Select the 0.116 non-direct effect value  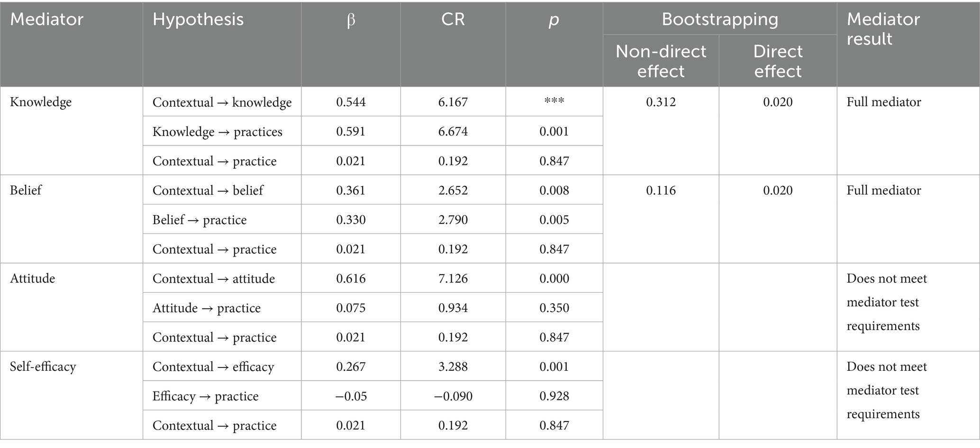coord(661,190)
